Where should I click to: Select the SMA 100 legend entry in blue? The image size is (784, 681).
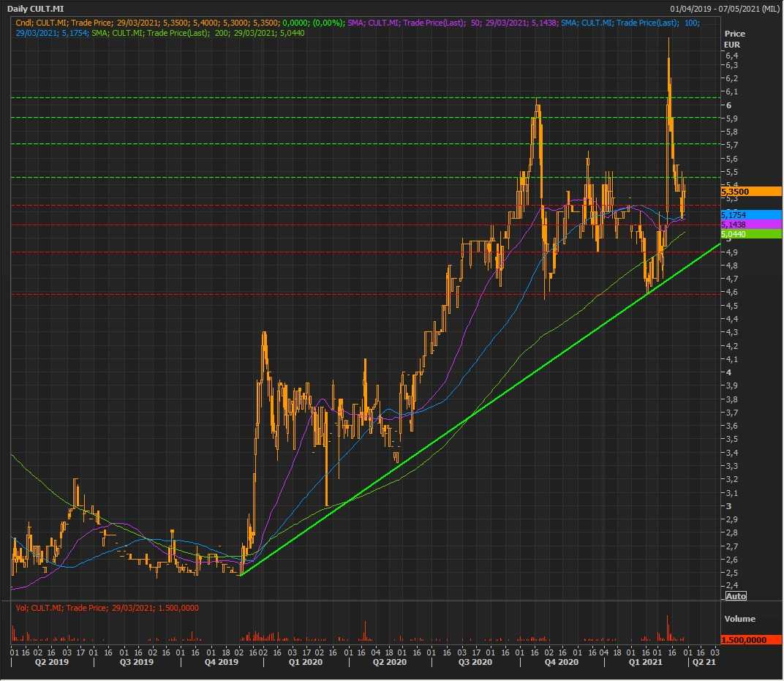pyautogui.click(x=630, y=23)
